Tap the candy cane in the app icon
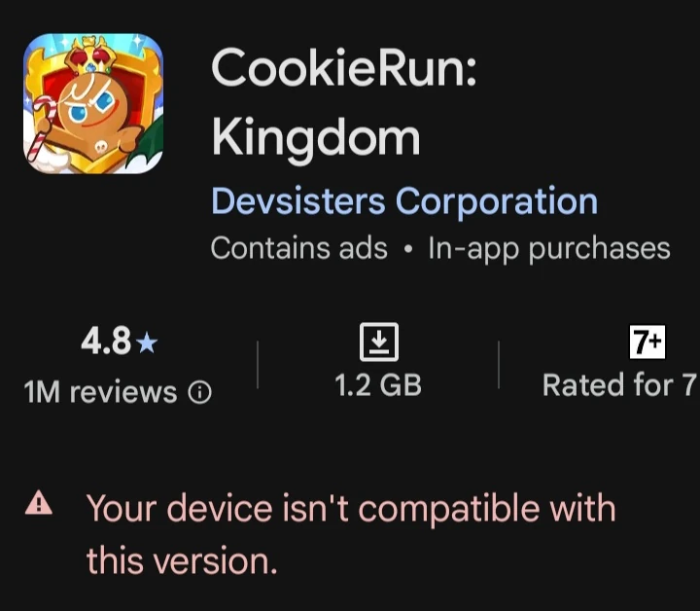This screenshot has height=611, width=700. tap(41, 127)
